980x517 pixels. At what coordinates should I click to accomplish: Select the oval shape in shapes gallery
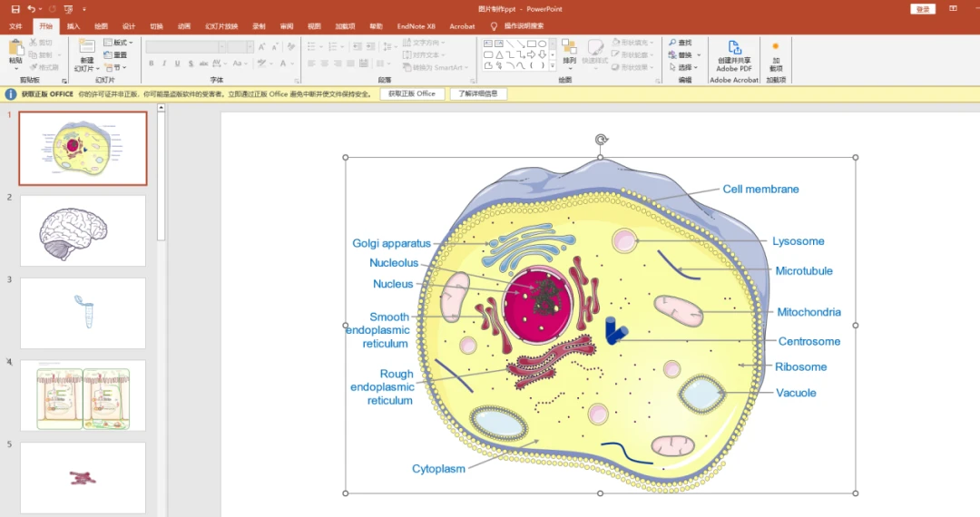(x=543, y=44)
